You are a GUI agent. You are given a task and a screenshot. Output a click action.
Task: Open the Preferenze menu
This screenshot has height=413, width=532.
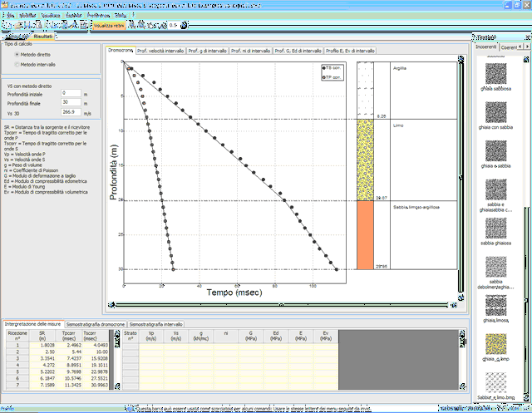pyautogui.click(x=98, y=15)
